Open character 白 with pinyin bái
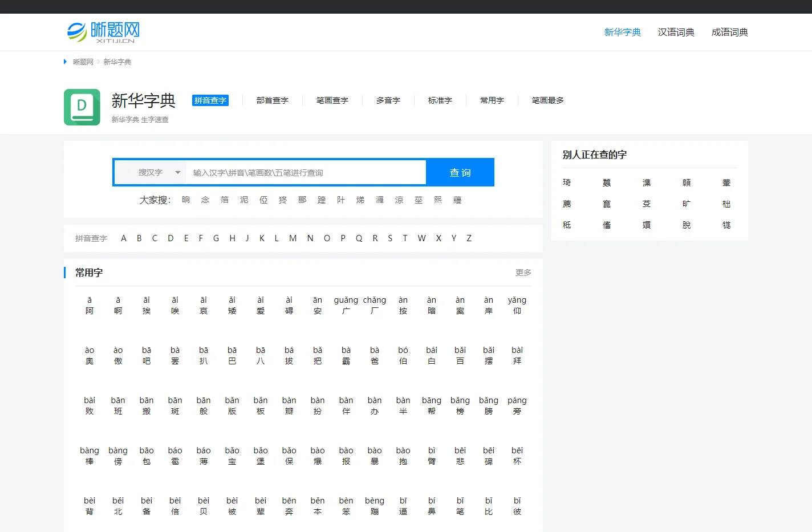Image resolution: width=812 pixels, height=532 pixels. [432, 355]
